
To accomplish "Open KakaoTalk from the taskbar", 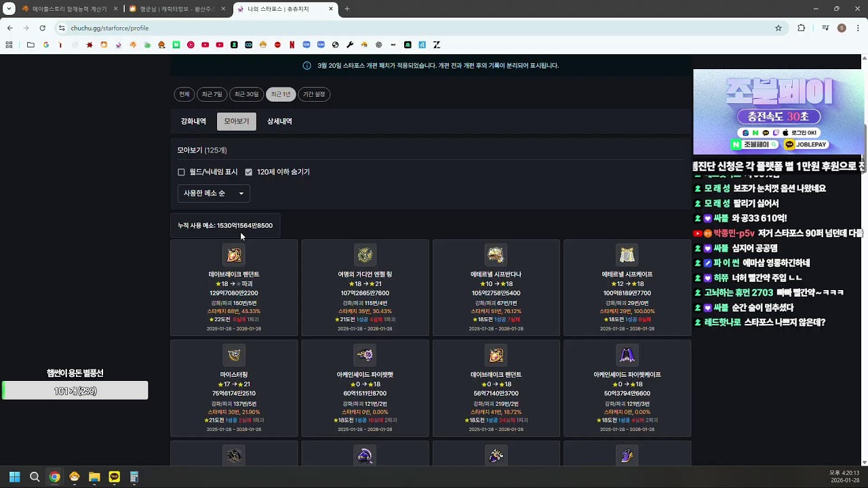I will 115,477.
